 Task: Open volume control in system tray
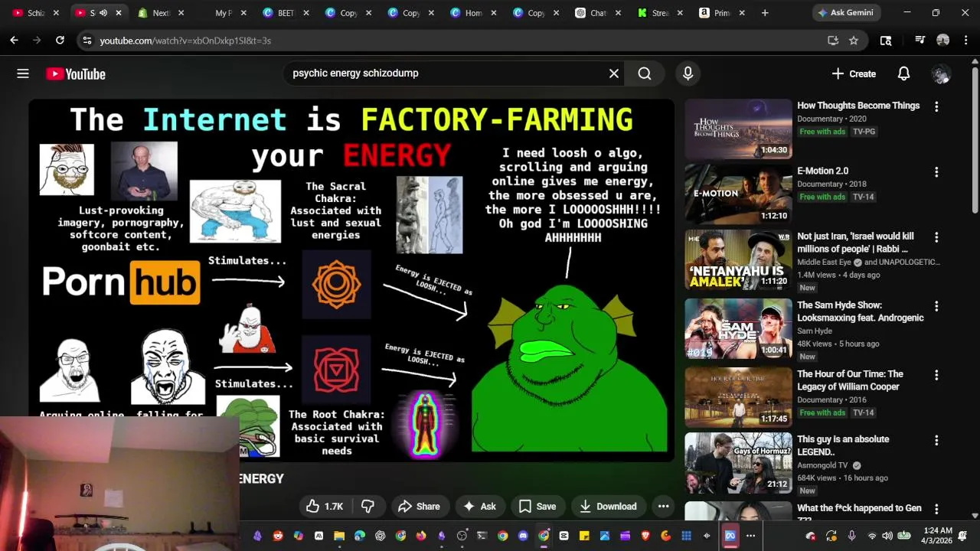coord(887,536)
